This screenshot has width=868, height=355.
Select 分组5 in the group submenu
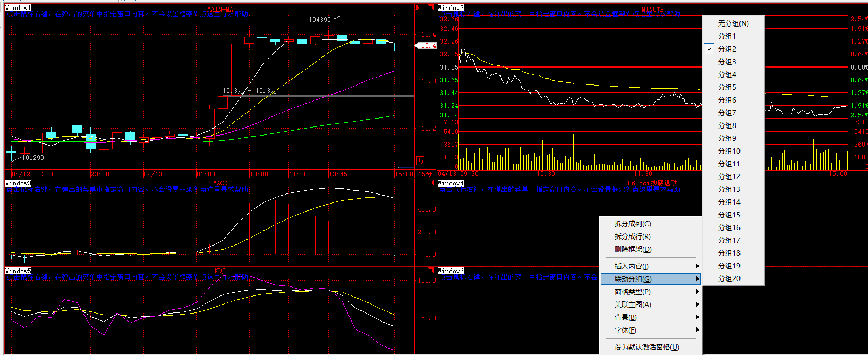click(734, 87)
